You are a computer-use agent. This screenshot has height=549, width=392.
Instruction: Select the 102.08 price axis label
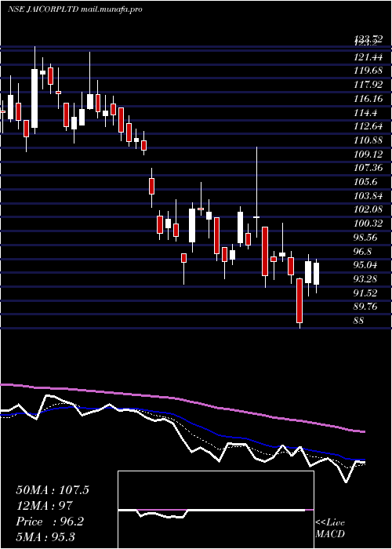coord(368,209)
